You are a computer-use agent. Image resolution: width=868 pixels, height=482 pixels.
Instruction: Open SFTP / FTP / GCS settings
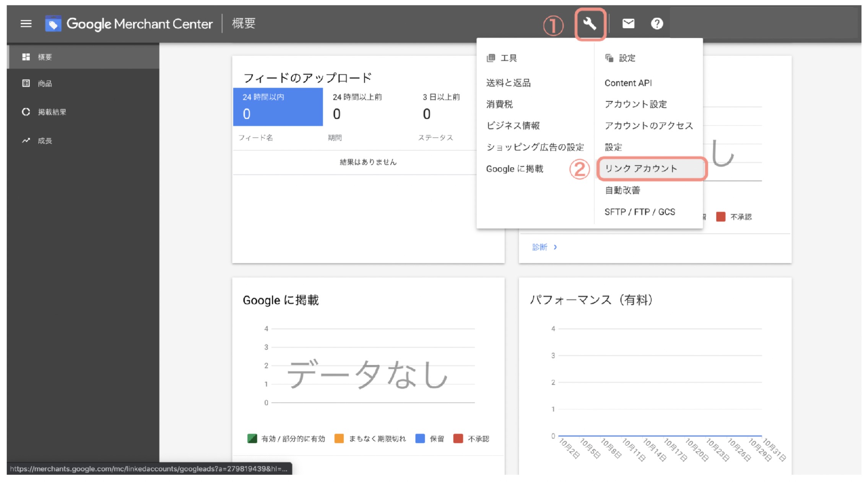pyautogui.click(x=639, y=212)
